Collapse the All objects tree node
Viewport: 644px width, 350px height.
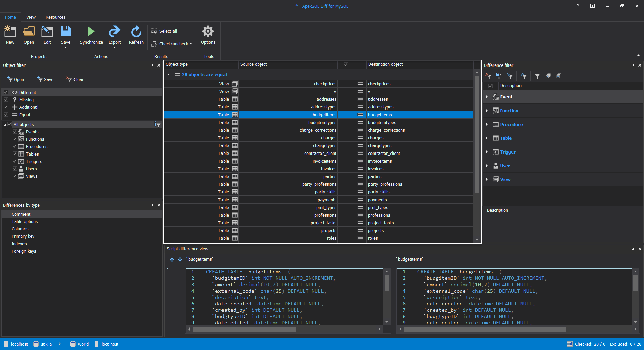coord(5,125)
